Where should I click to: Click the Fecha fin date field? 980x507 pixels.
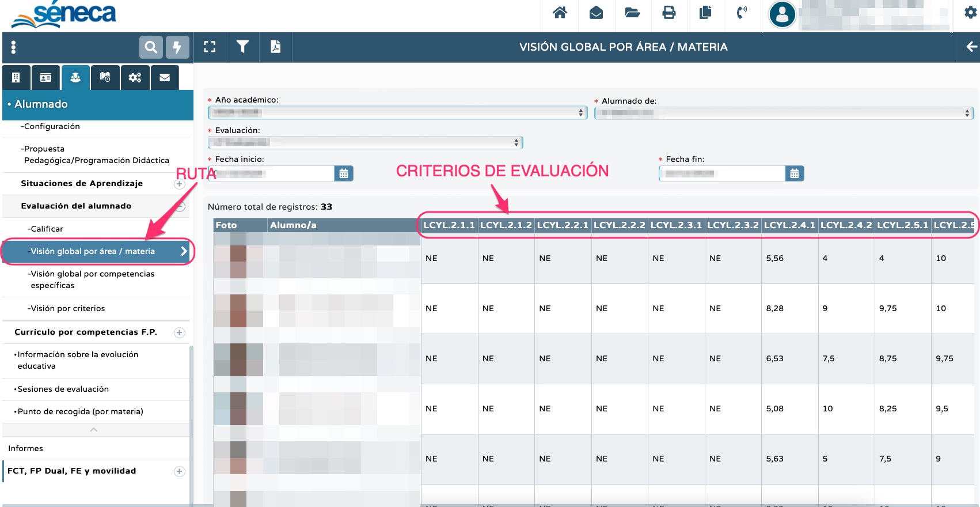722,173
